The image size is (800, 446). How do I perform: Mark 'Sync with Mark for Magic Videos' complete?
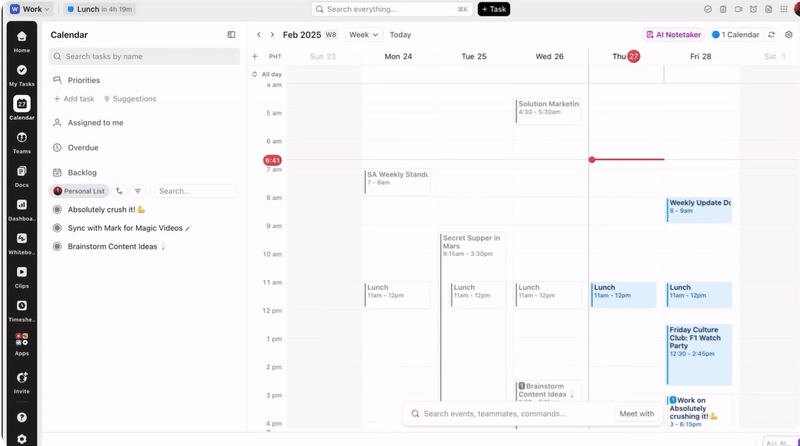57,228
